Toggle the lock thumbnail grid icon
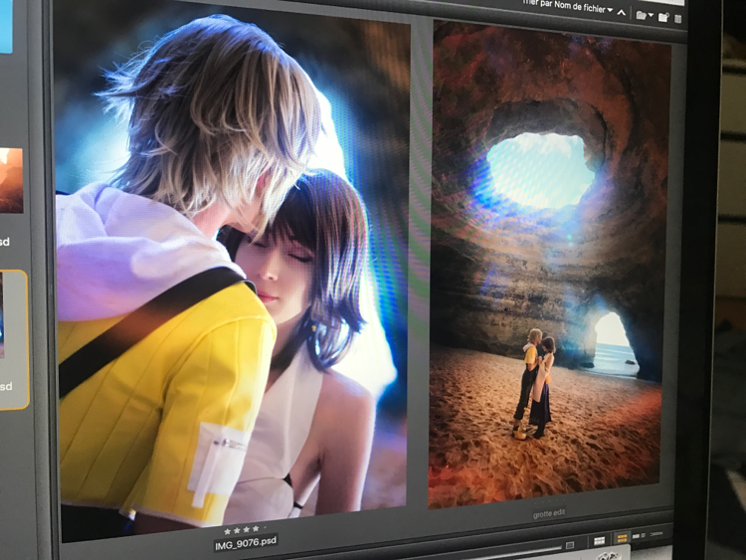The image size is (746, 560). coord(600,540)
